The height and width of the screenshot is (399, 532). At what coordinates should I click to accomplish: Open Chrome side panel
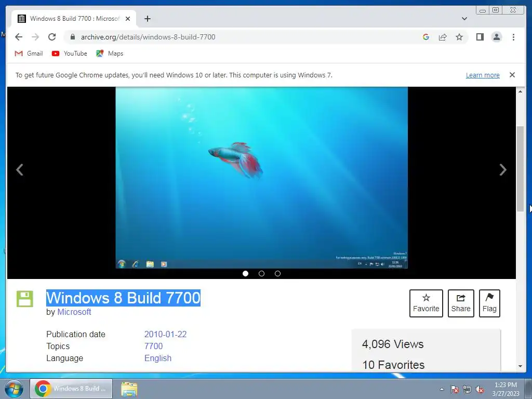tap(480, 37)
